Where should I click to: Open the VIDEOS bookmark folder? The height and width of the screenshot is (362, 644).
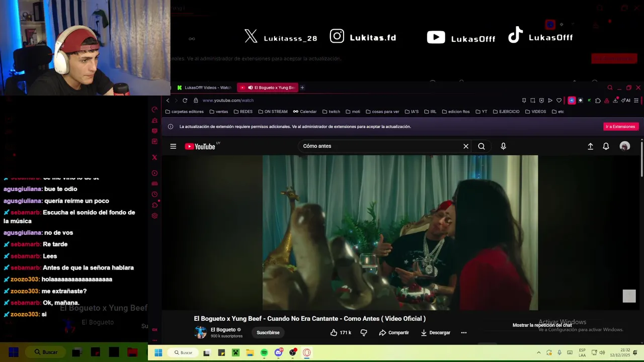pyautogui.click(x=535, y=112)
